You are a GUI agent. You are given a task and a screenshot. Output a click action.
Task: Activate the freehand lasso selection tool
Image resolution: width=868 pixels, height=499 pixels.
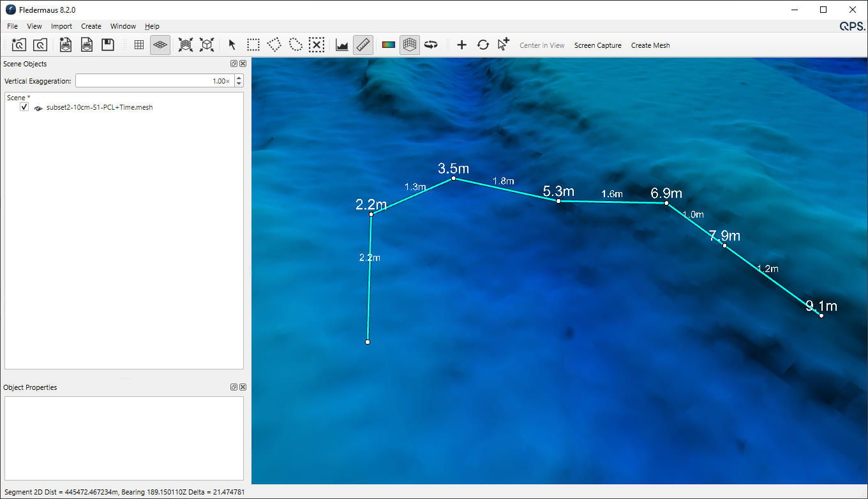(296, 45)
